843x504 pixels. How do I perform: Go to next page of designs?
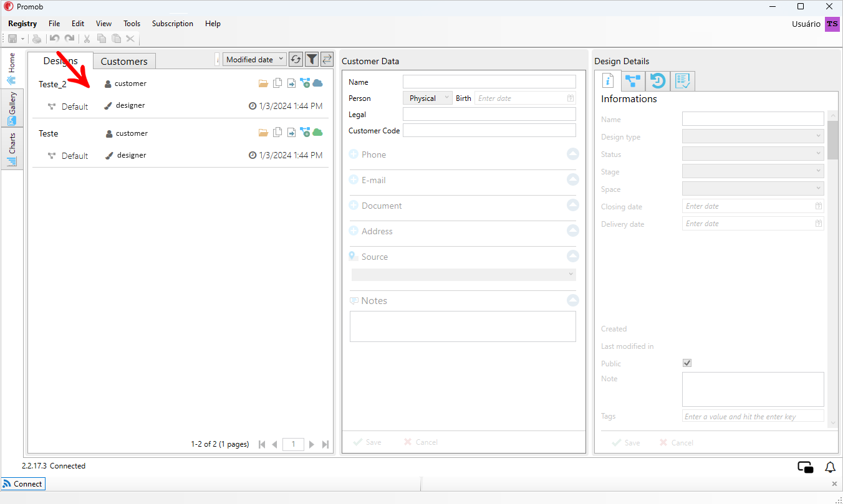tap(312, 444)
